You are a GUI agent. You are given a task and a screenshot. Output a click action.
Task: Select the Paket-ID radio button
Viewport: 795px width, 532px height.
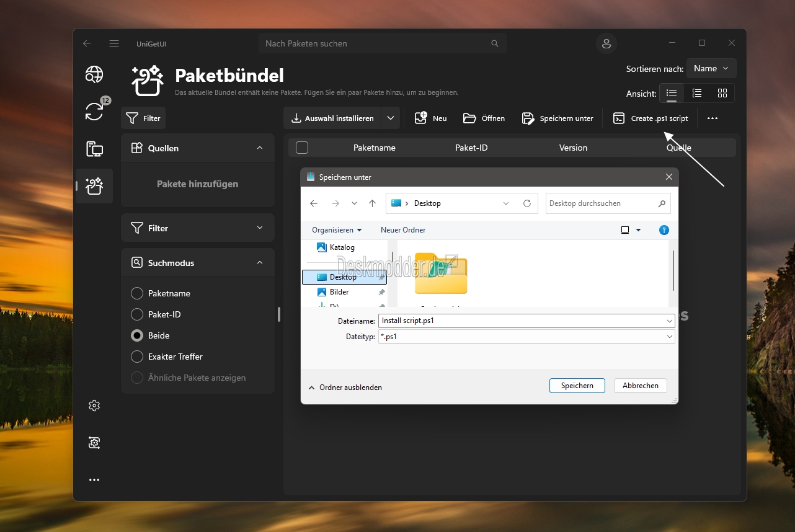pyautogui.click(x=137, y=314)
